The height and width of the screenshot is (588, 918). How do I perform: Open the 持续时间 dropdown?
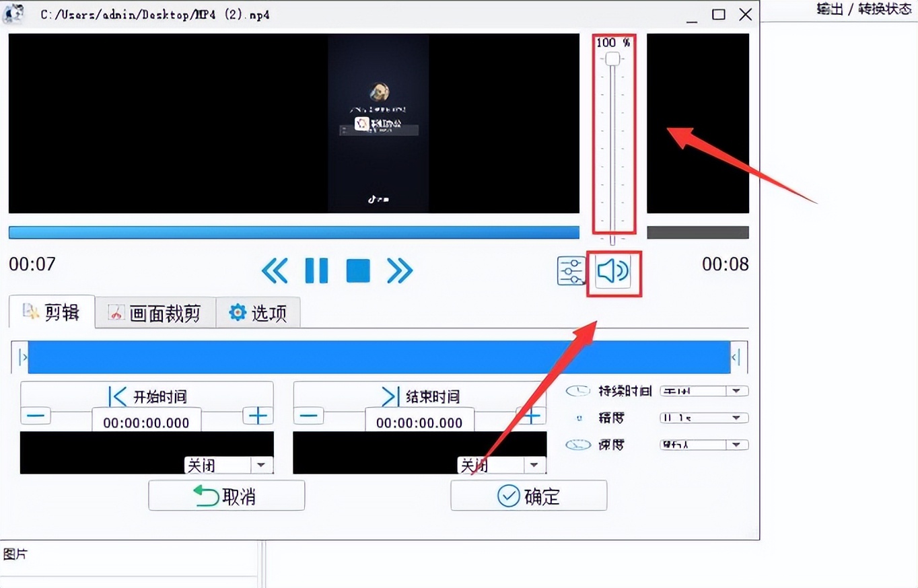737,390
